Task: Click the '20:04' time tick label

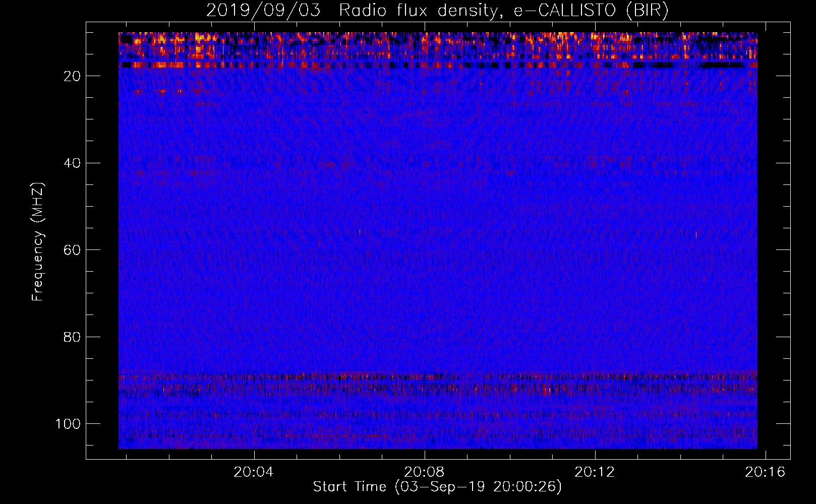Action: [x=254, y=472]
